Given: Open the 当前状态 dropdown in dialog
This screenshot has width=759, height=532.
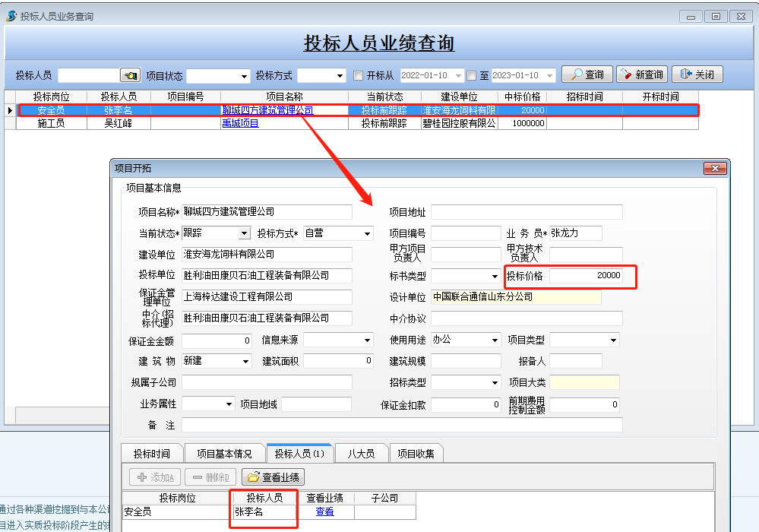Looking at the screenshot, I should click(244, 233).
